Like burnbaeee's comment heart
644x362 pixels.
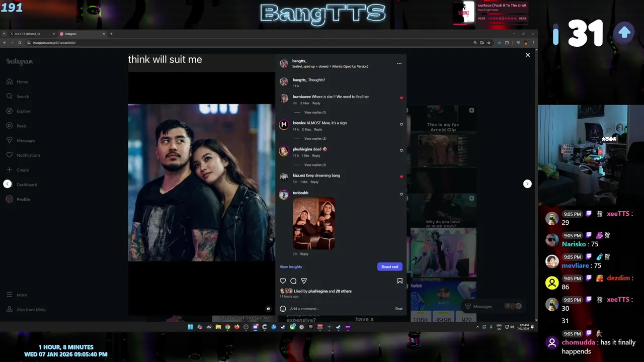pos(401,98)
